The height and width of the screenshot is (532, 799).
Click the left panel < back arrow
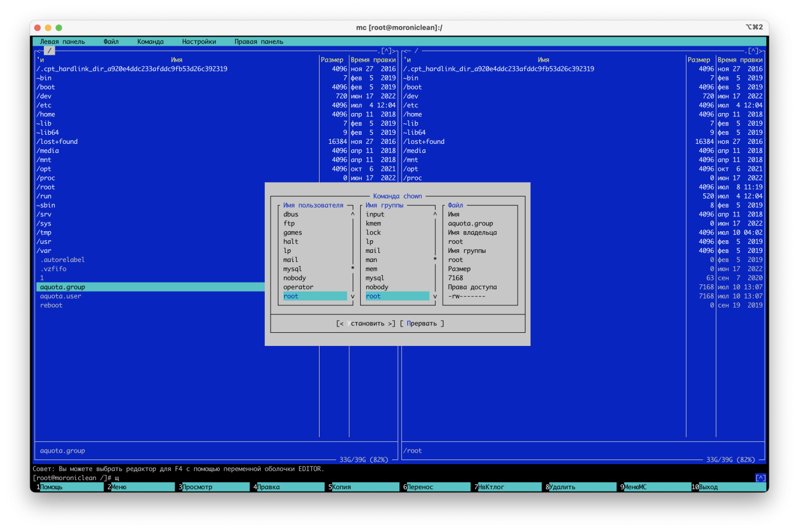click(x=38, y=51)
